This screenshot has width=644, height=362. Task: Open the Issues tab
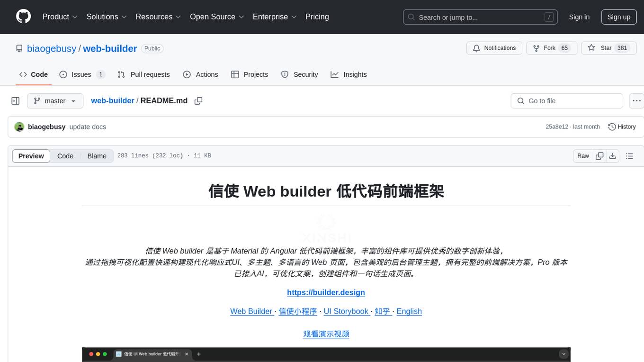82,74
